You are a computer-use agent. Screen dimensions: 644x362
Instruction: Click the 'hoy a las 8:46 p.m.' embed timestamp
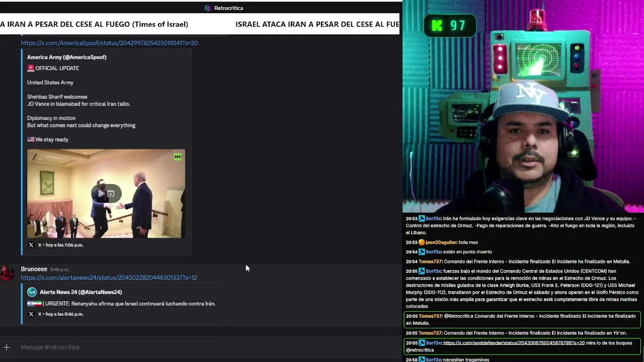click(x=64, y=314)
